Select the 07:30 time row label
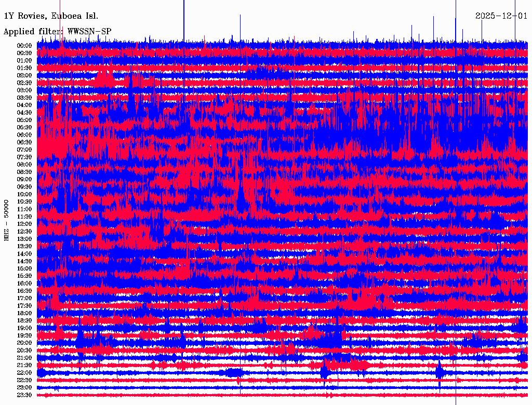Screen dimensions: 532x405 click(24, 157)
